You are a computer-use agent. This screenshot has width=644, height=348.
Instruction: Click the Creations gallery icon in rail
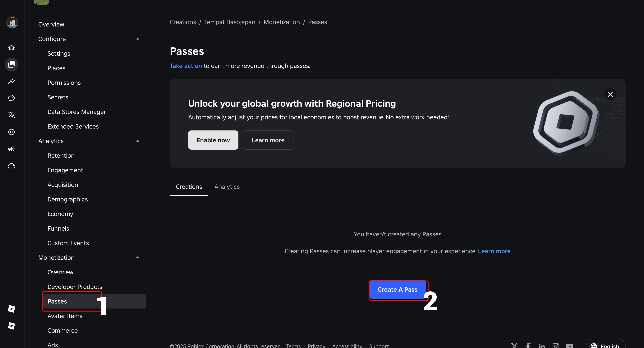11,64
